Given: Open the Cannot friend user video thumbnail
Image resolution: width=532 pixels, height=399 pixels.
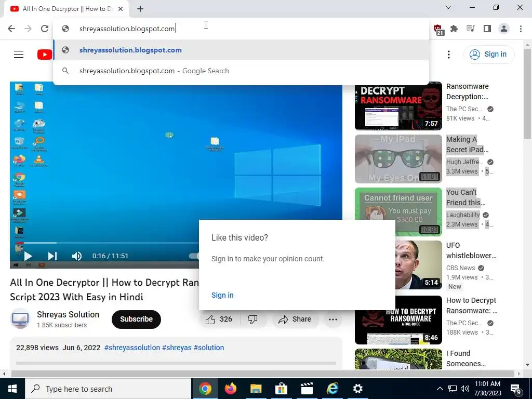Looking at the screenshot, I should [x=398, y=212].
